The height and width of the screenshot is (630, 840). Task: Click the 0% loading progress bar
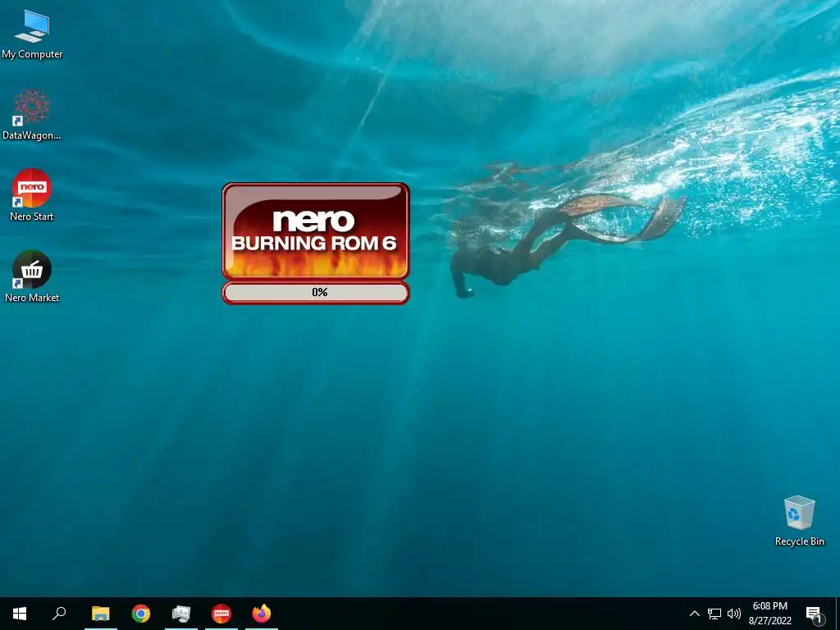[316, 293]
